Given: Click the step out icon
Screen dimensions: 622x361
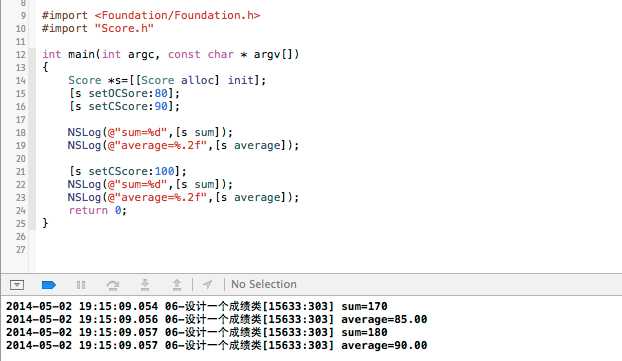Looking at the screenshot, I should (177, 284).
